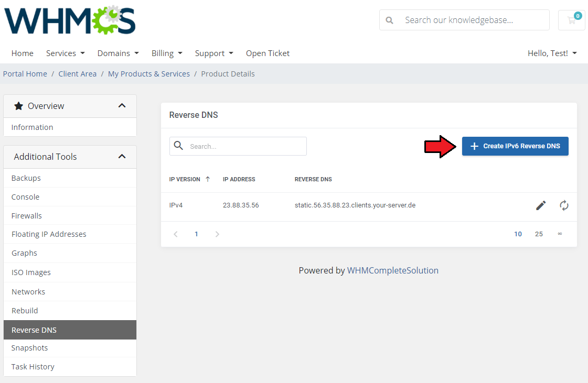The image size is (588, 383).
Task: Open Rebuild in sidebar
Action: 70,311
